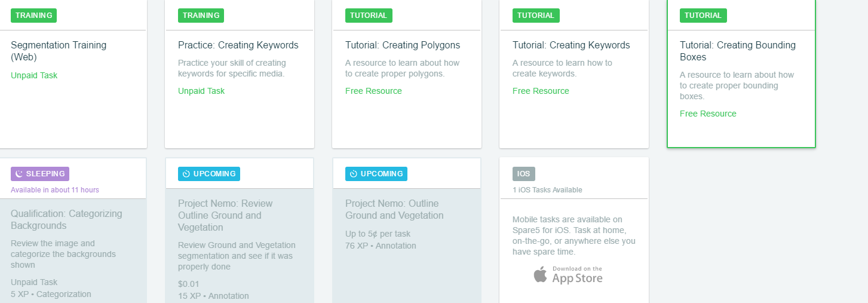
Task: Click Training badge on Segmentation Training card
Action: coord(33,16)
